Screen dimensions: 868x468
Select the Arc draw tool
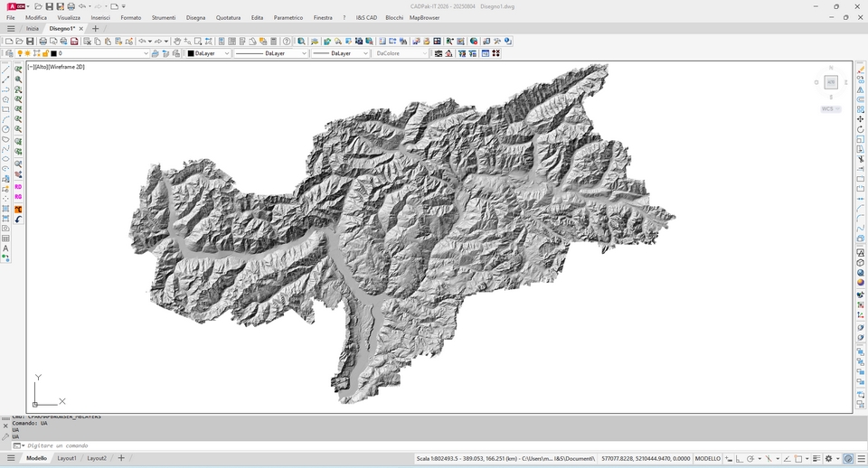[x=6, y=119]
